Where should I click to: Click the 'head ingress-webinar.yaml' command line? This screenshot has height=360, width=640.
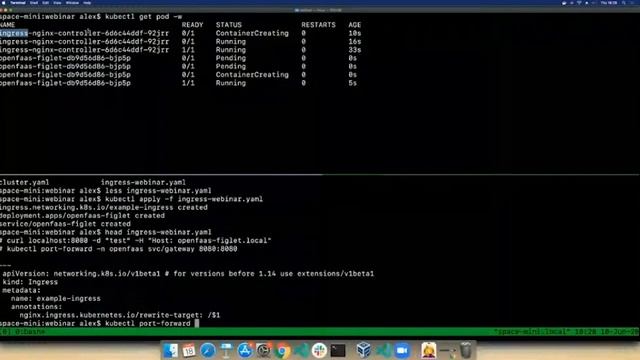106,232
